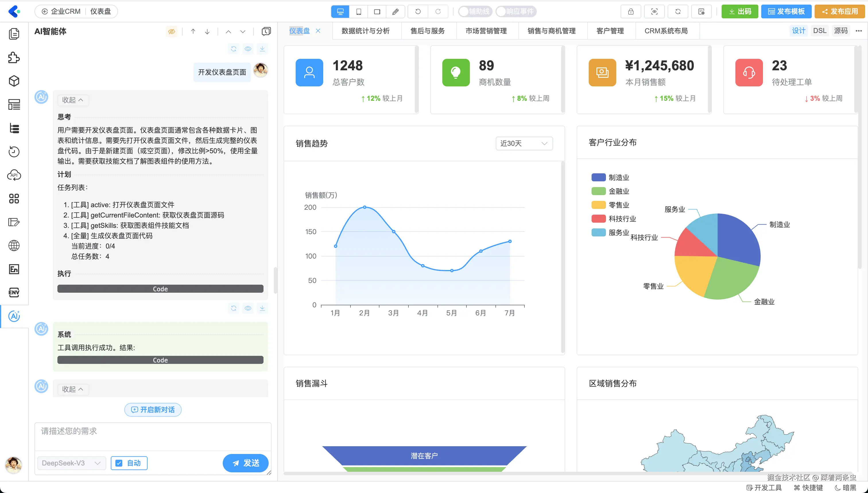This screenshot has height=493, width=868.
Task: Click the 开启新对话 button
Action: [x=153, y=410]
